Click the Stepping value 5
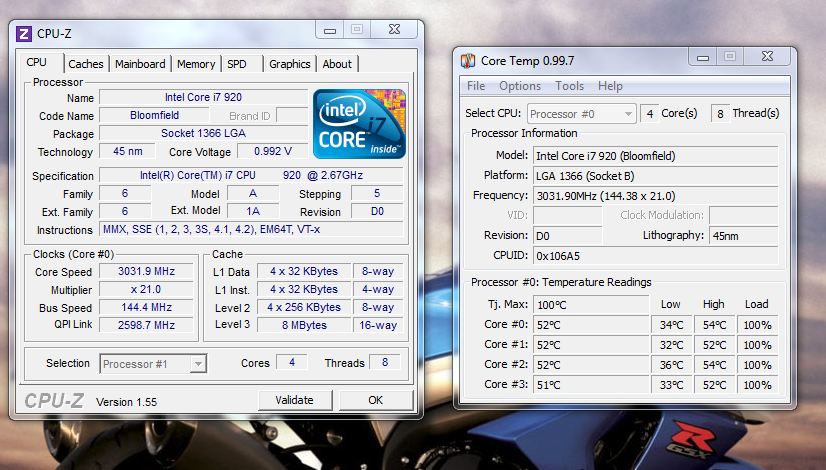826x470 pixels. click(377, 193)
